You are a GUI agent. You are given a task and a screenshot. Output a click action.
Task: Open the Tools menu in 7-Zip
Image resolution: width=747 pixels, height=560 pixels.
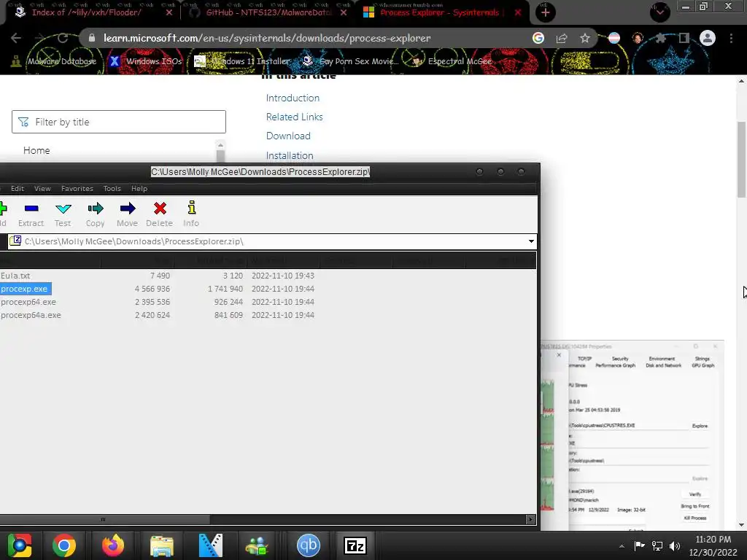112,189
